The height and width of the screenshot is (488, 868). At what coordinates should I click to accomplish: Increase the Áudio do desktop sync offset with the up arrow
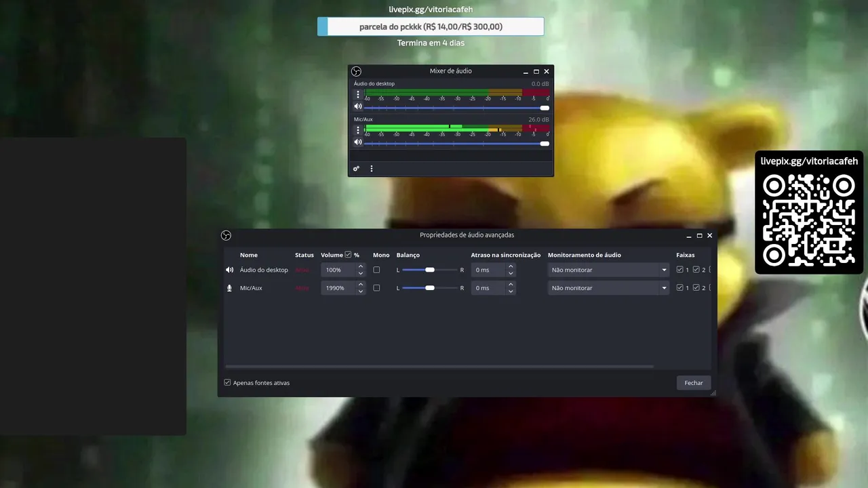click(x=511, y=266)
